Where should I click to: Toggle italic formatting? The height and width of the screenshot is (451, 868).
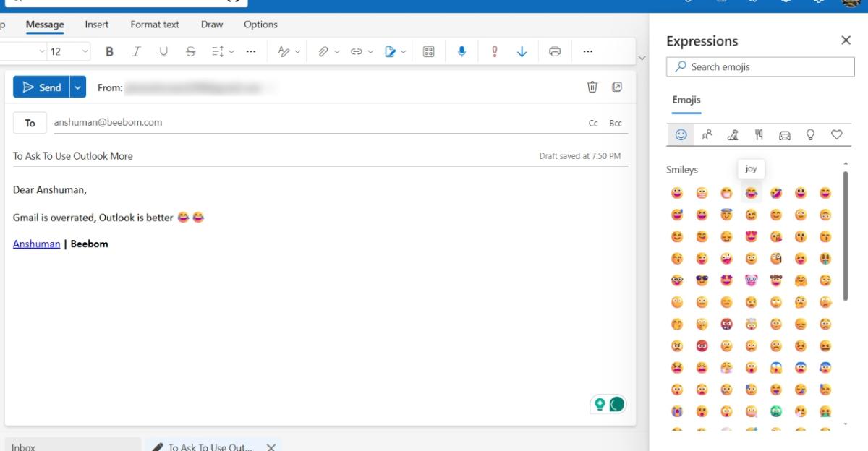pos(136,51)
